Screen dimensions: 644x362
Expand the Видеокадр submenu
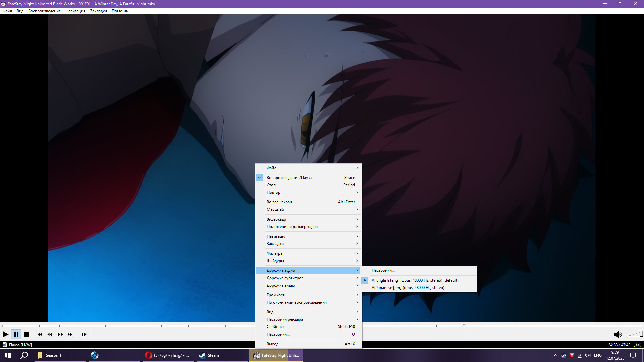point(309,219)
